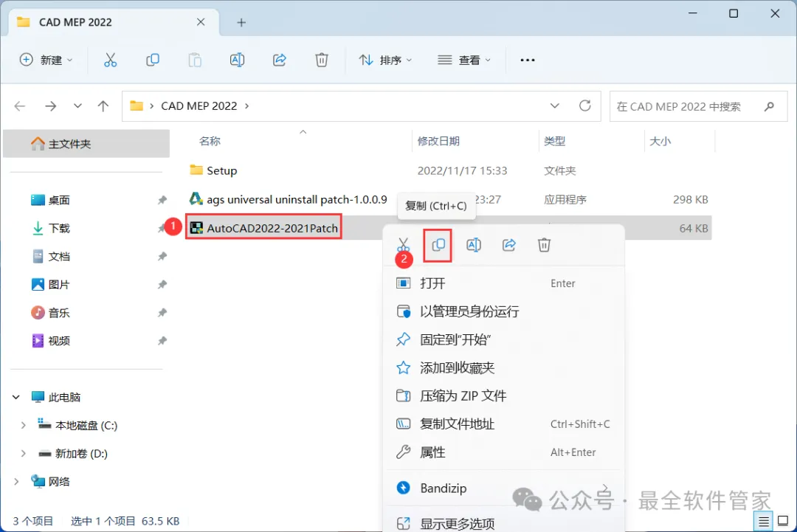The width and height of the screenshot is (797, 532).
Task: Click the Rename icon in the top toolbar
Action: click(237, 60)
